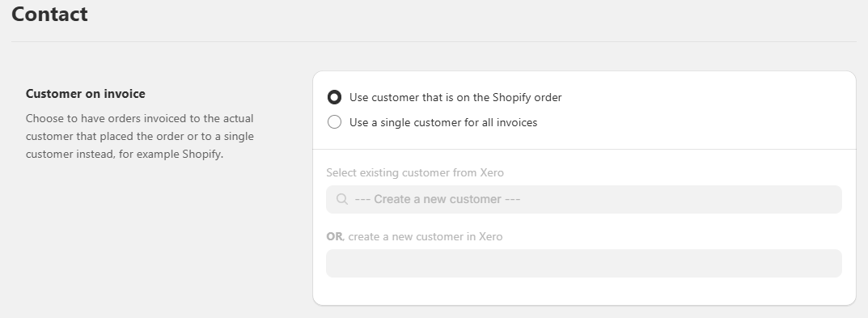Open the existing Xero customer search box
This screenshot has height=318, width=868.
584,199
